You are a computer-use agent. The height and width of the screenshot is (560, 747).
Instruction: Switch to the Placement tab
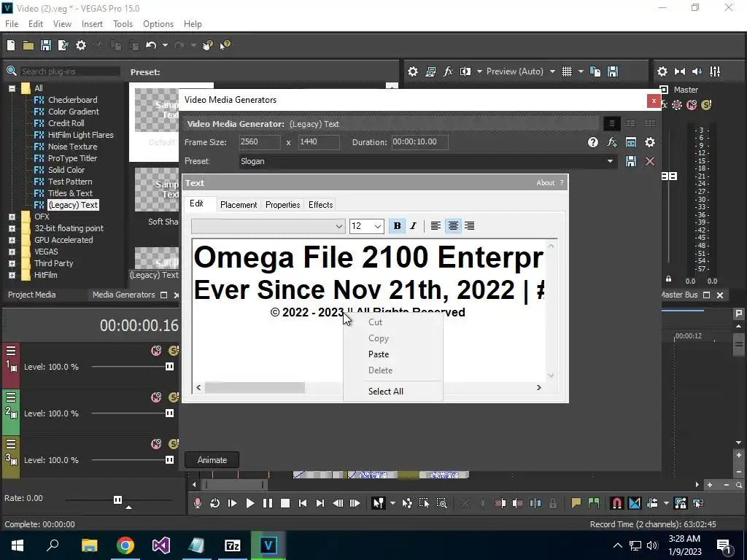tap(239, 205)
